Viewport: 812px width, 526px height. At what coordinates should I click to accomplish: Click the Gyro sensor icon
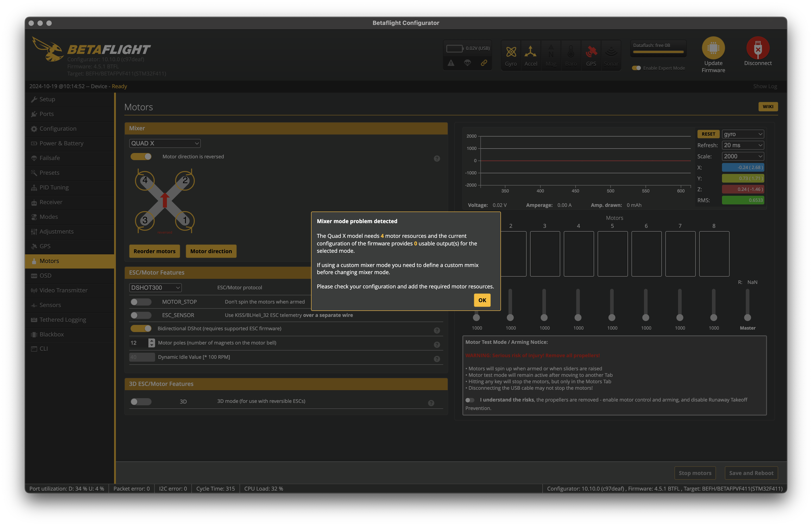[x=511, y=52]
